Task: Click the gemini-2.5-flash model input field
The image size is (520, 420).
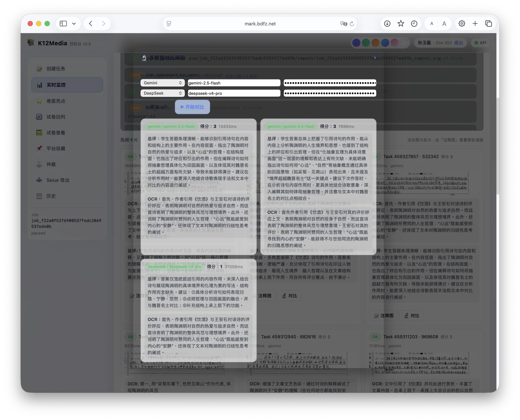Action: coord(234,83)
